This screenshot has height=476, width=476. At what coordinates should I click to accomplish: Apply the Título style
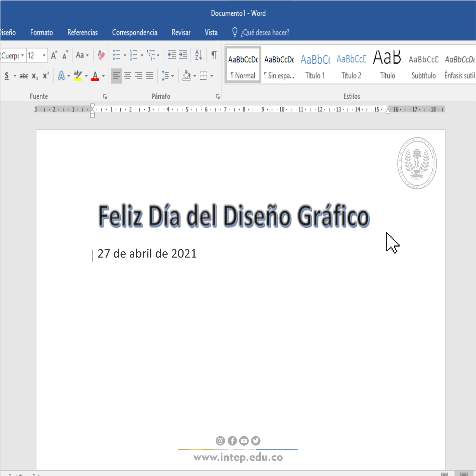[x=388, y=65]
